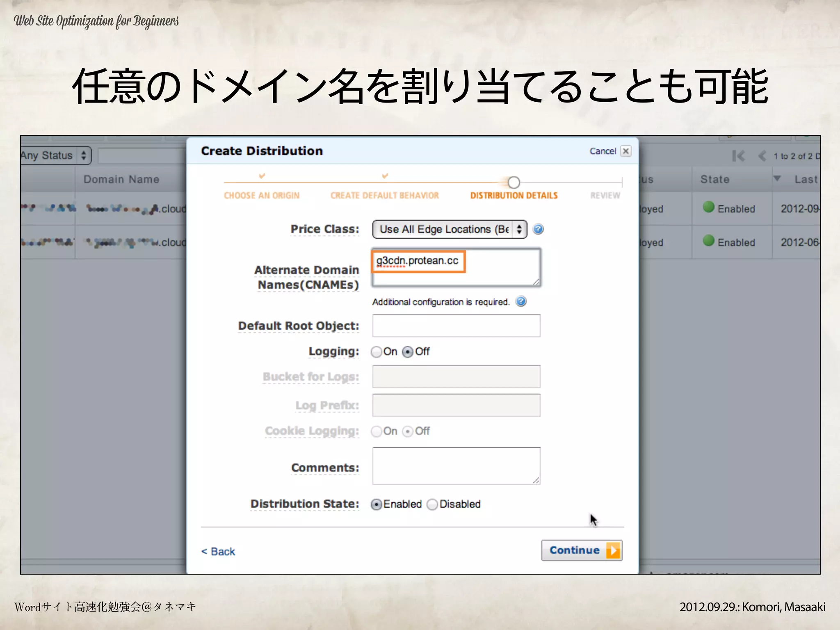840x630 pixels.
Task: Click the sort arrow beside State column
Action: click(x=777, y=179)
